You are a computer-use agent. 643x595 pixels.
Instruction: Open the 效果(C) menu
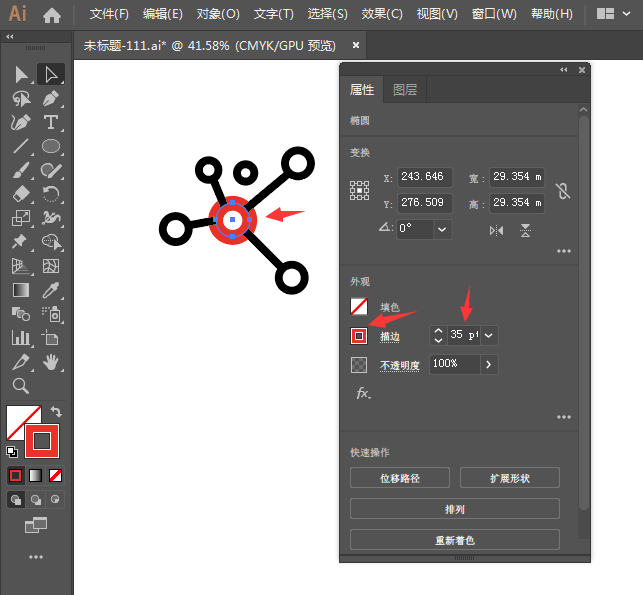pos(382,14)
